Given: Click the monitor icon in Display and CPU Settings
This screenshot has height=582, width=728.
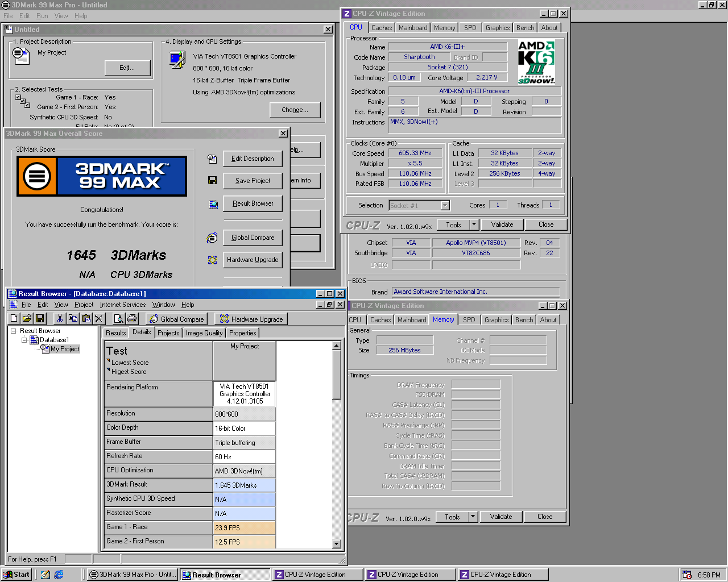Looking at the screenshot, I should [x=177, y=59].
